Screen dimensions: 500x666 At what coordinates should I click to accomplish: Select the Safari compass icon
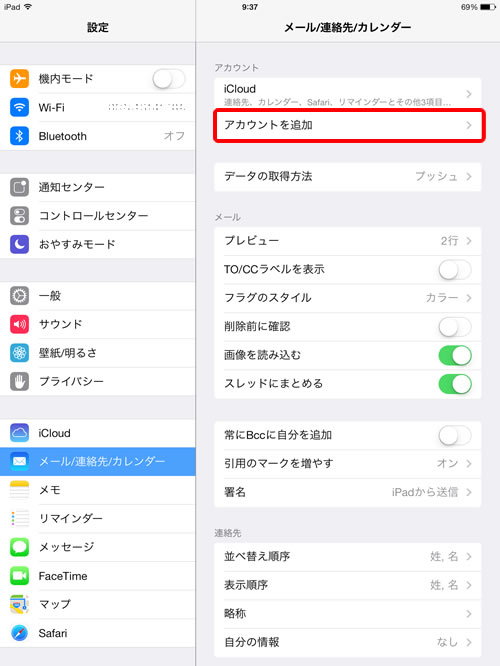(19, 633)
